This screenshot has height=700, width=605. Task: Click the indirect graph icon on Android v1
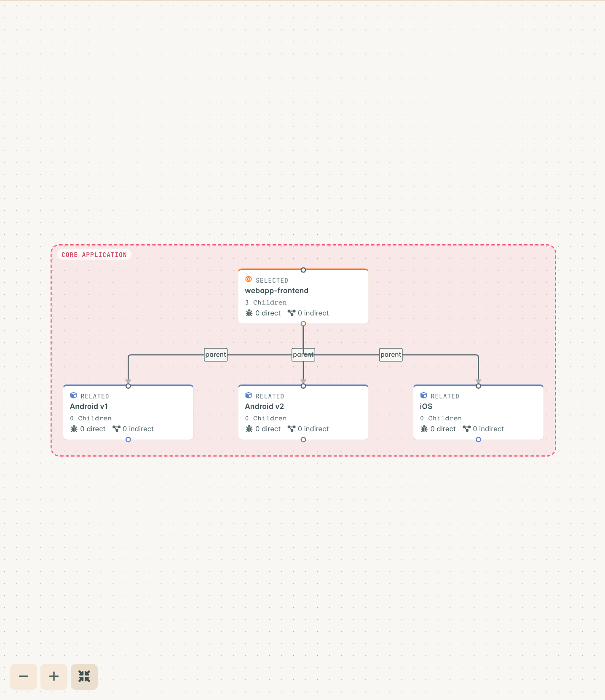pos(116,428)
